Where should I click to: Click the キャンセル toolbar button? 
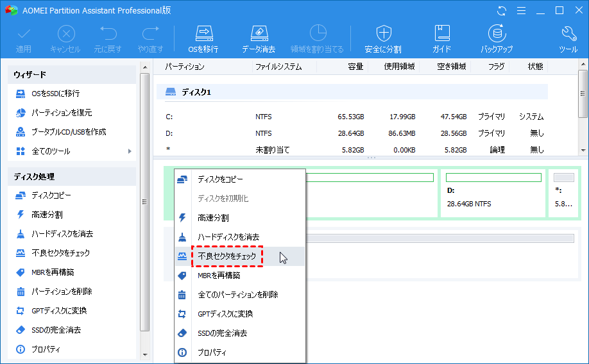coord(65,39)
